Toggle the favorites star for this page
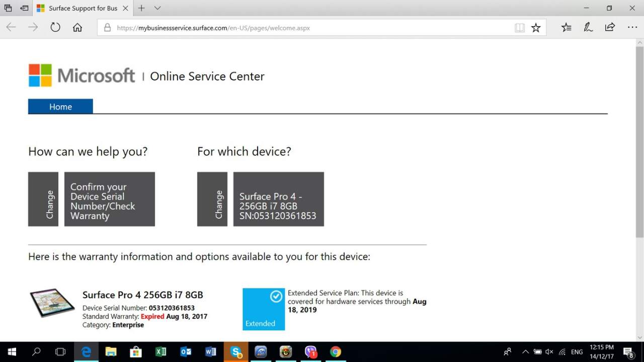The height and width of the screenshot is (362, 644). click(x=536, y=27)
